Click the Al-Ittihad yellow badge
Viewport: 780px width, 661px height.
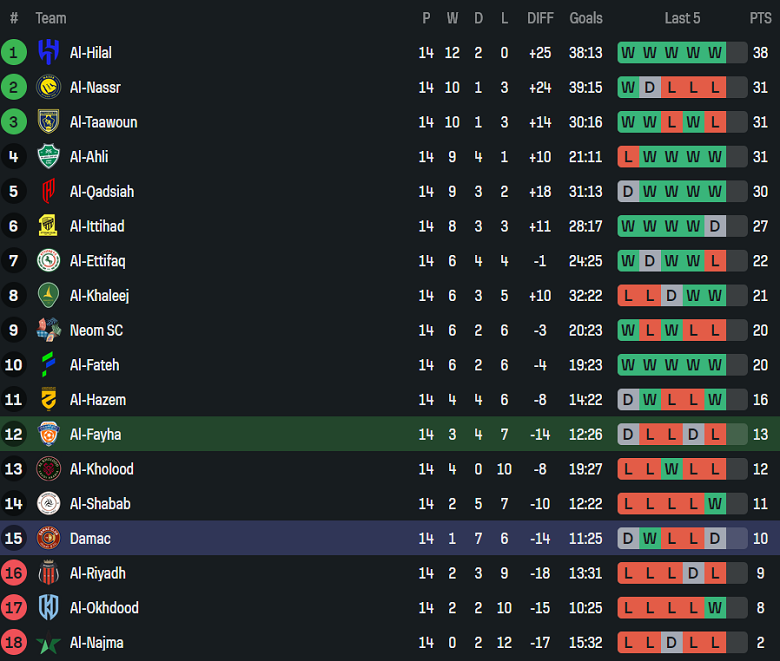[x=48, y=226]
